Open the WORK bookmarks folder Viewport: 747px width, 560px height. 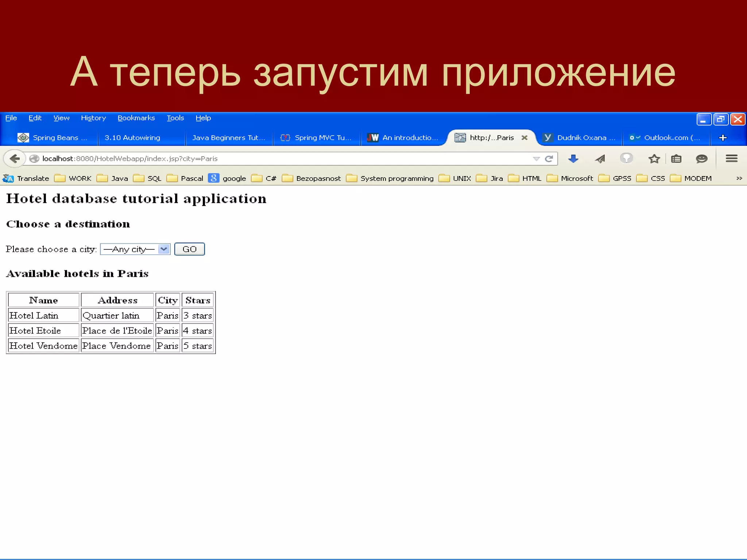73,178
